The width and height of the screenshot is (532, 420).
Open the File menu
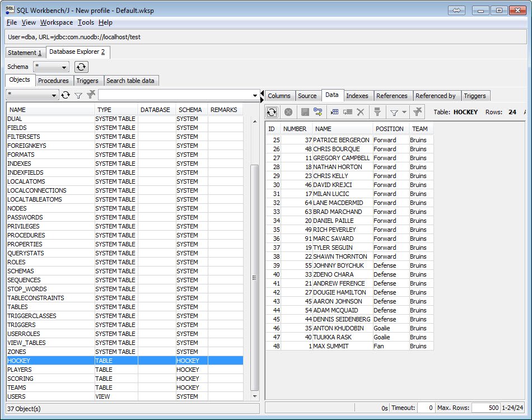12,22
